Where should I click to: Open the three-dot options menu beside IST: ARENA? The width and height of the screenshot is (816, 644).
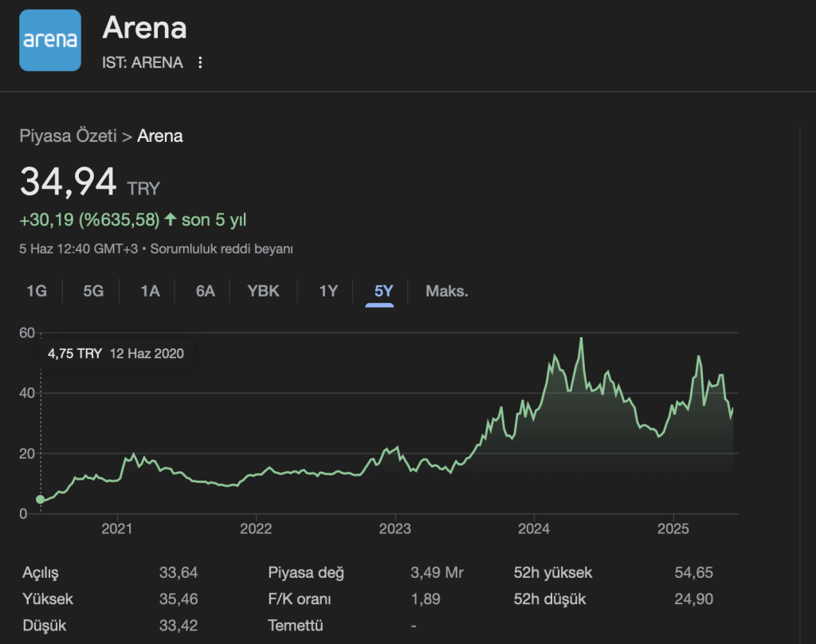(200, 63)
